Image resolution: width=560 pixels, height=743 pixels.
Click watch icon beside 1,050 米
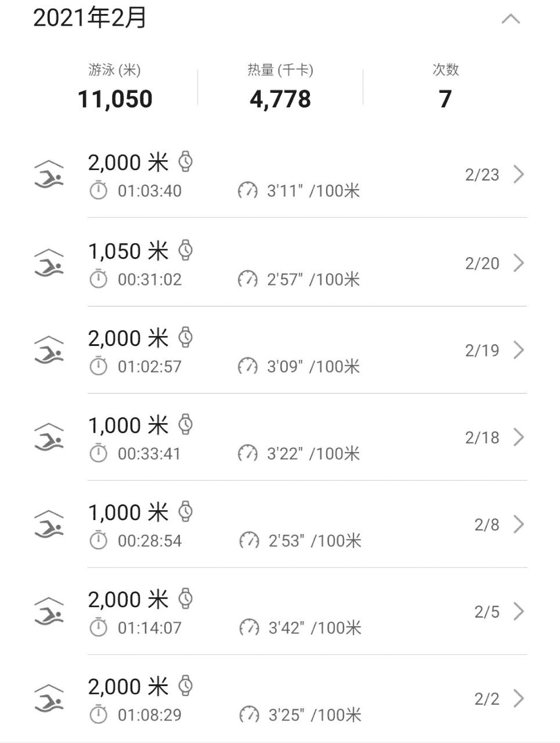[185, 250]
